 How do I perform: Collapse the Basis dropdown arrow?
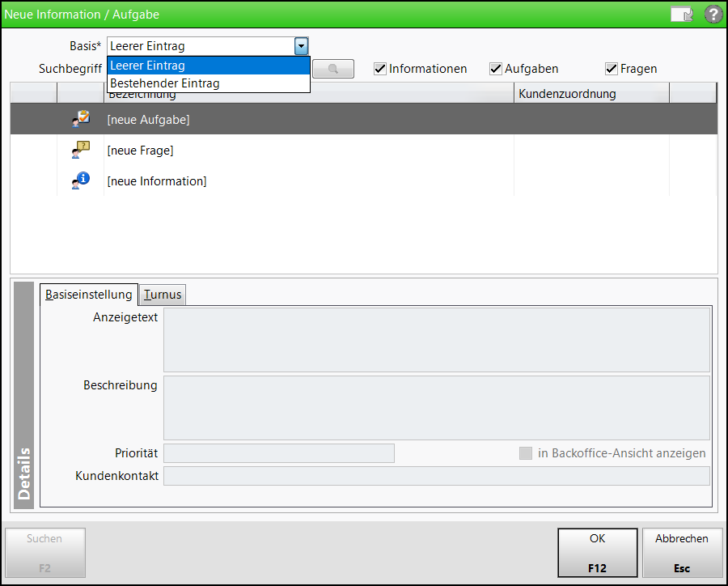(x=301, y=46)
